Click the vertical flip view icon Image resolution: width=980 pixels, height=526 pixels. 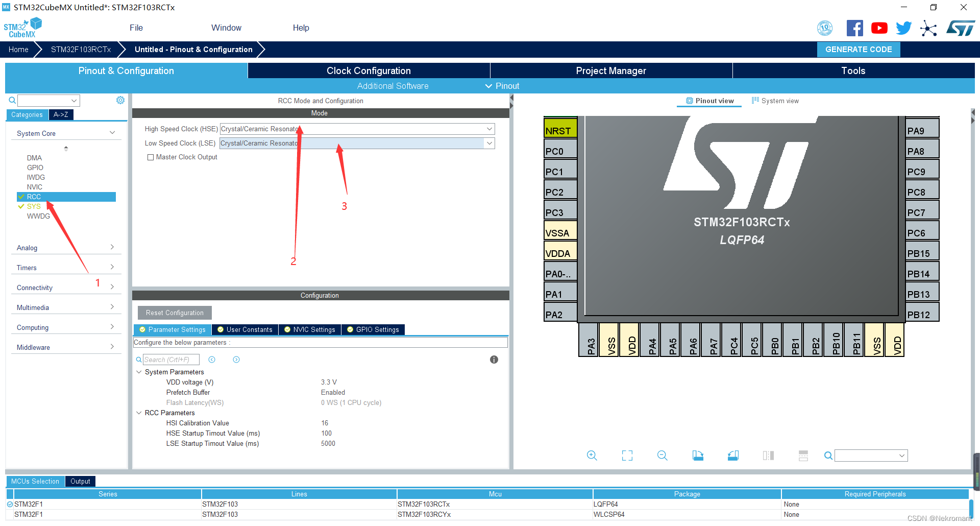(768, 456)
